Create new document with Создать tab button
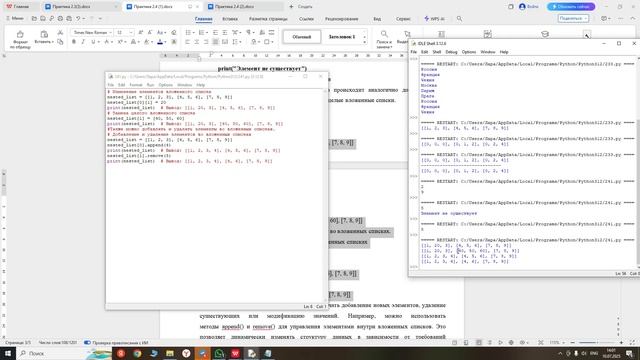640x360 pixels. pyautogui.click(x=301, y=7)
